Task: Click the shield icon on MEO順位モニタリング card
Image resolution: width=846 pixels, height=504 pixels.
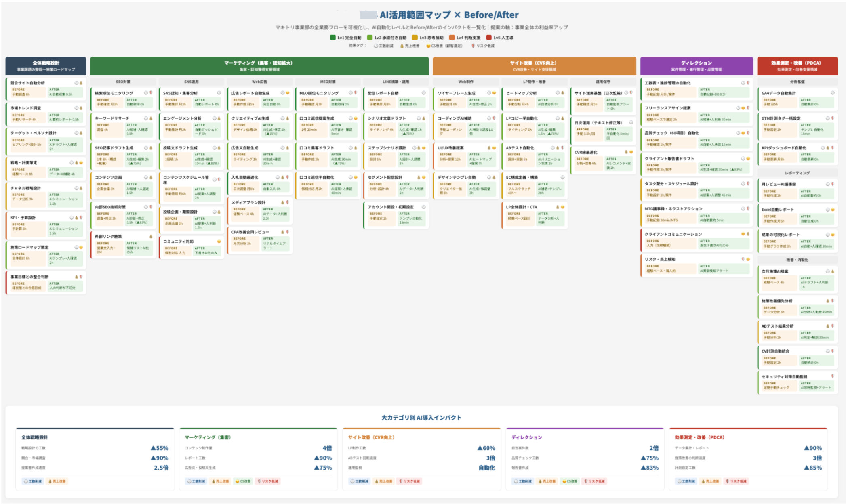Action: (x=356, y=93)
